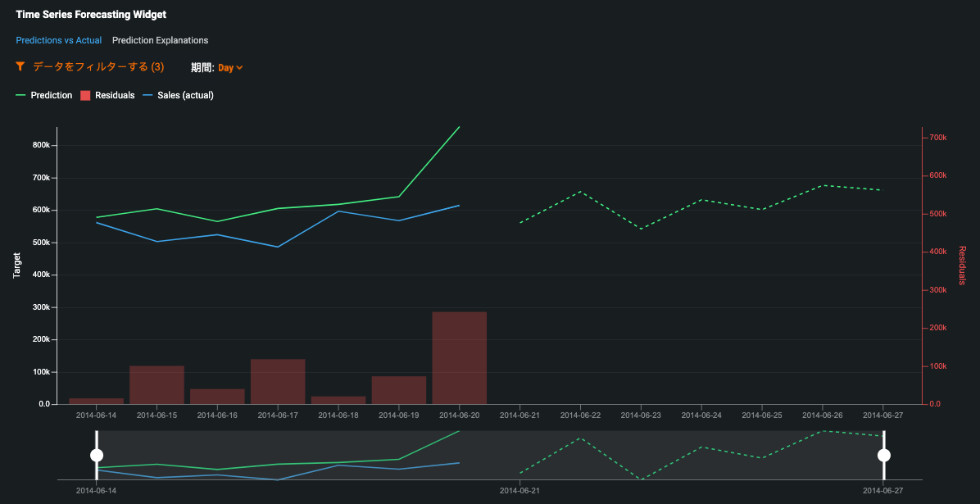
Task: Open the データをフィルターする (3) filter link
Action: pos(98,67)
